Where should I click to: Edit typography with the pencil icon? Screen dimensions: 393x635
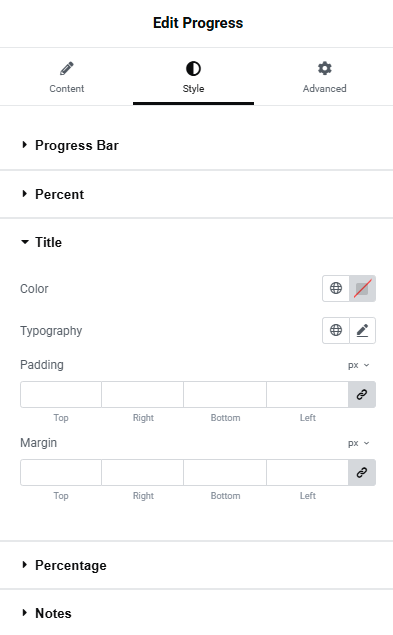click(362, 330)
